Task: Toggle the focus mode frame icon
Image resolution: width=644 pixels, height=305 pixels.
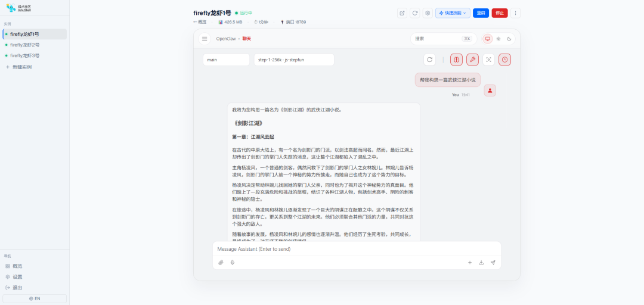Action: pos(488,60)
